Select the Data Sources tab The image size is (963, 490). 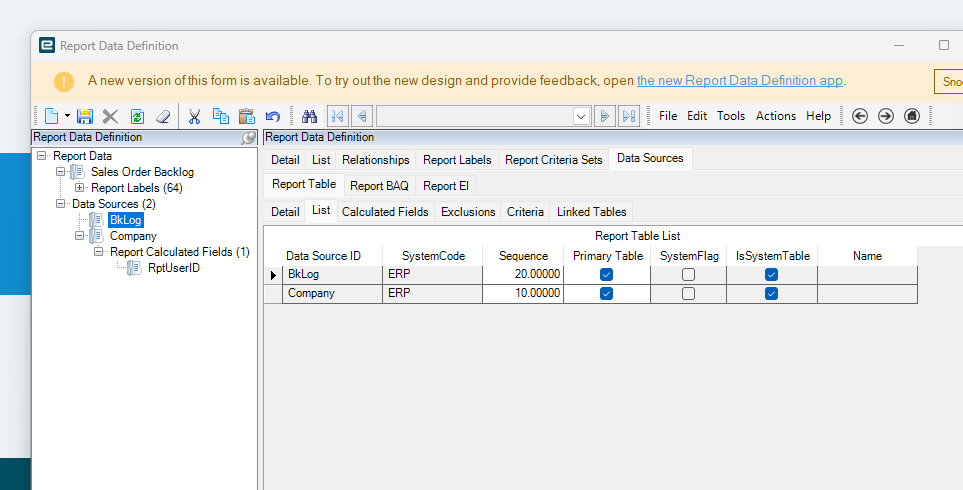click(650, 158)
